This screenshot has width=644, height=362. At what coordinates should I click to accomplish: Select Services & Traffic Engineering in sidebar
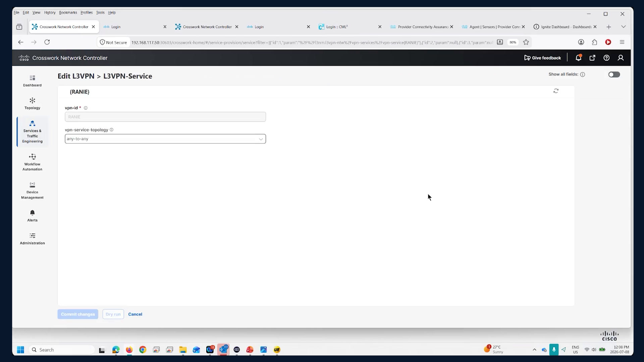click(32, 132)
